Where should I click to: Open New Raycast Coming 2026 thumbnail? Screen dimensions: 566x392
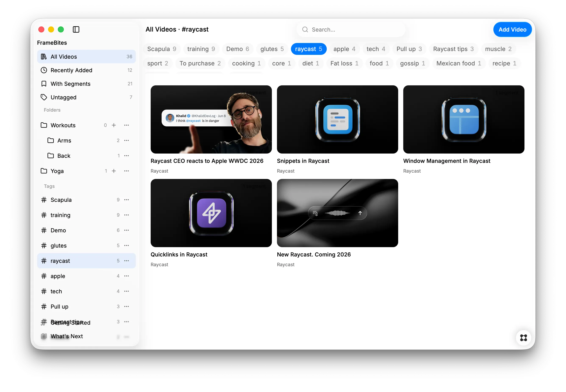point(337,213)
